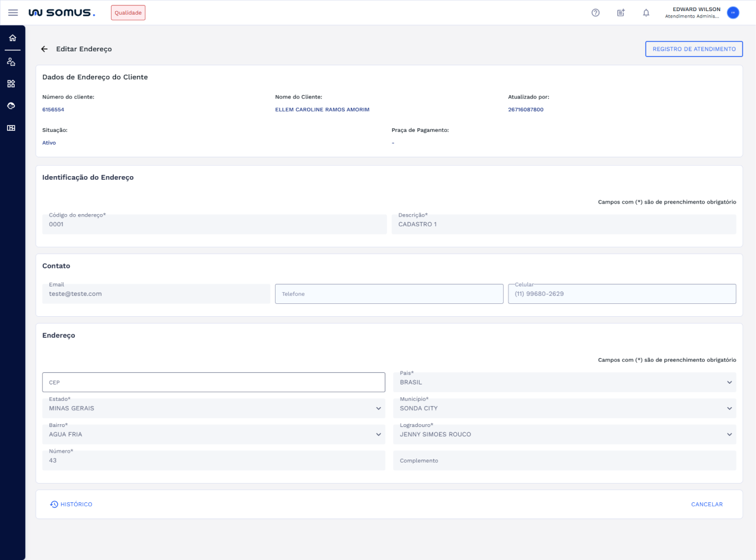756x560 pixels.
Task: Open the user profile avatar
Action: point(733,13)
